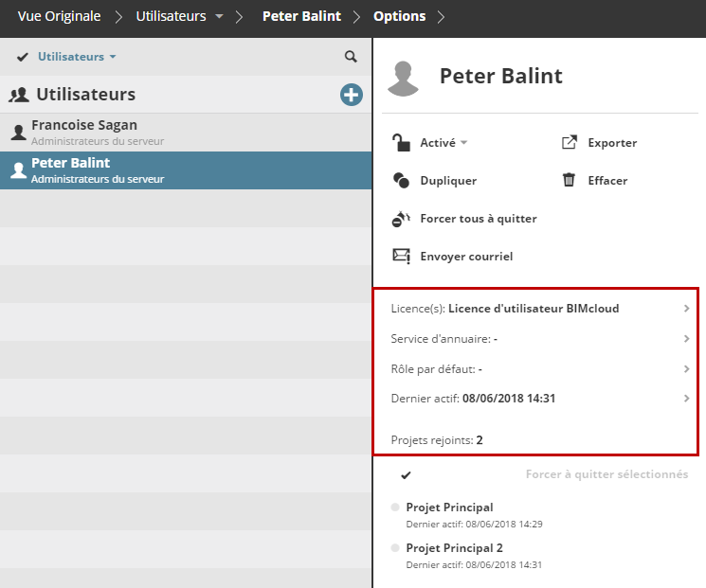
Task: Go to Vue Originale in breadcrumb
Action: 59,16
